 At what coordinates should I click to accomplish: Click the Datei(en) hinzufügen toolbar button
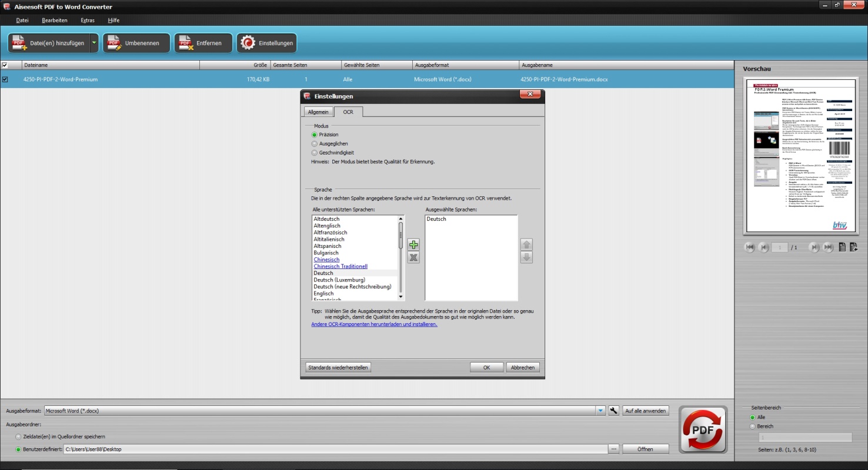point(49,43)
